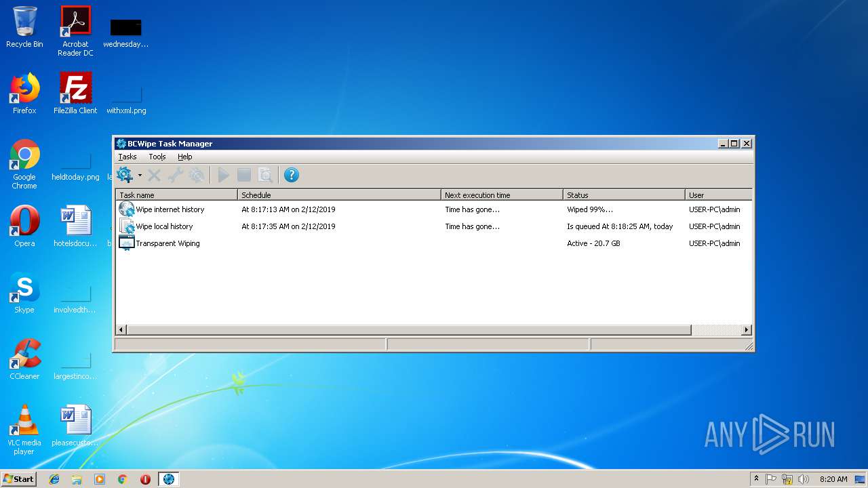Open the Tasks menu
The image size is (868, 488).
click(x=127, y=157)
